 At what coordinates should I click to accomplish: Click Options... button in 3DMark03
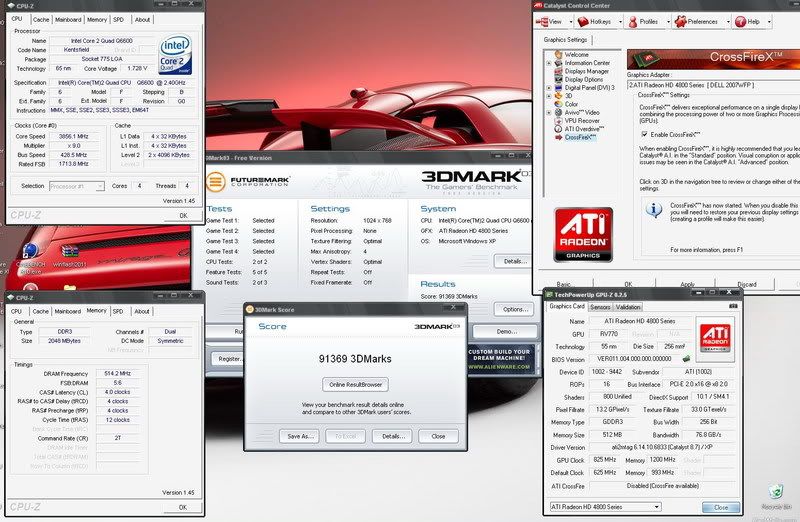514,309
